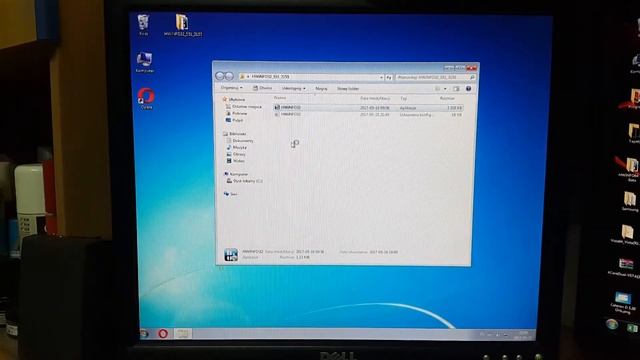Open the Komputer desktop icon
Image resolution: width=640 pixels, height=360 pixels.
tap(144, 60)
